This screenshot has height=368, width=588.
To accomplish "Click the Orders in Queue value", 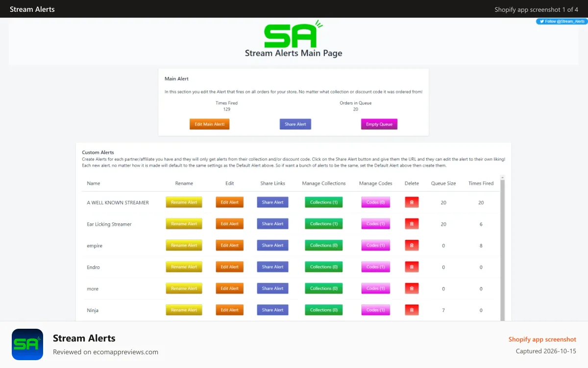I will [356, 109].
